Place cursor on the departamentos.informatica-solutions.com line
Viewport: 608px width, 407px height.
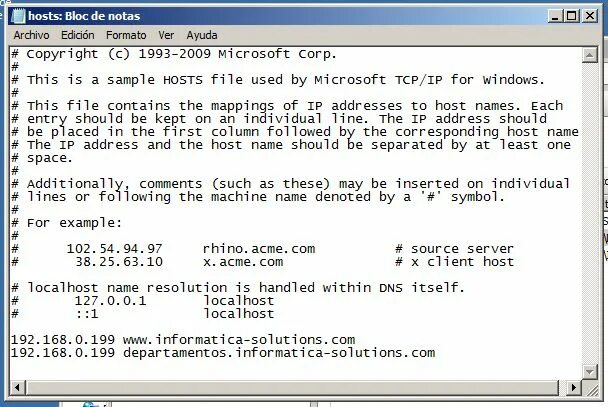(223, 353)
